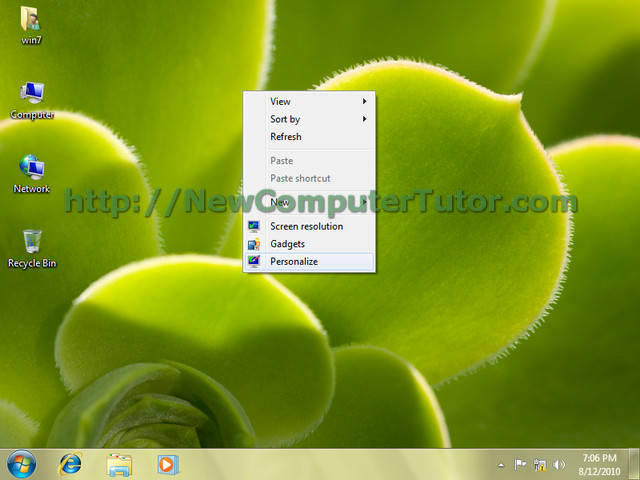This screenshot has height=480, width=640.
Task: Open the Action Center flag icon
Action: click(x=520, y=464)
